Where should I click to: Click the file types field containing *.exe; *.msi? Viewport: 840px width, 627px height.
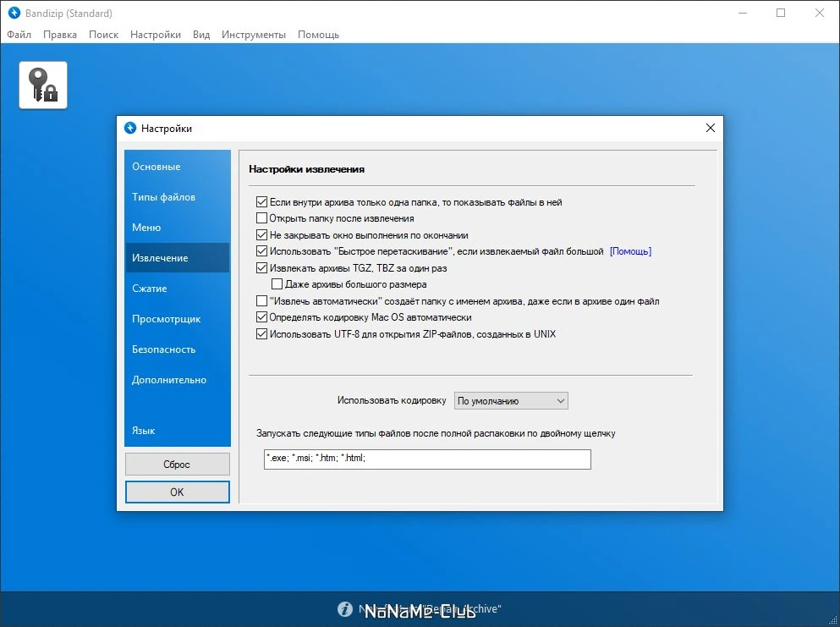coord(427,459)
